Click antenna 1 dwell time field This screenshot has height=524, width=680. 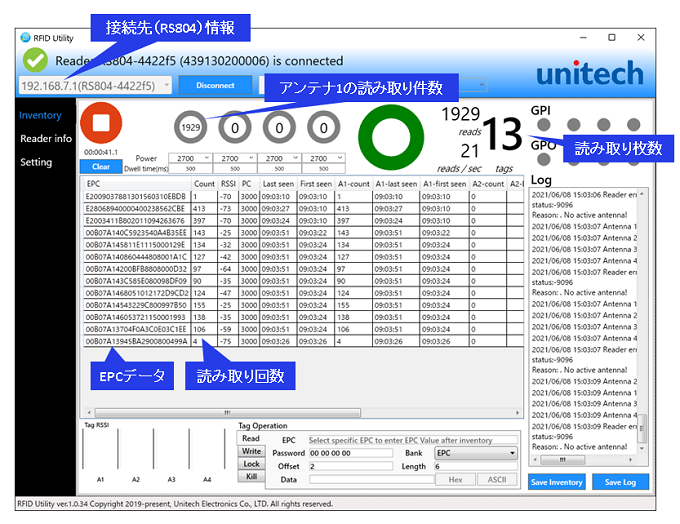click(190, 169)
